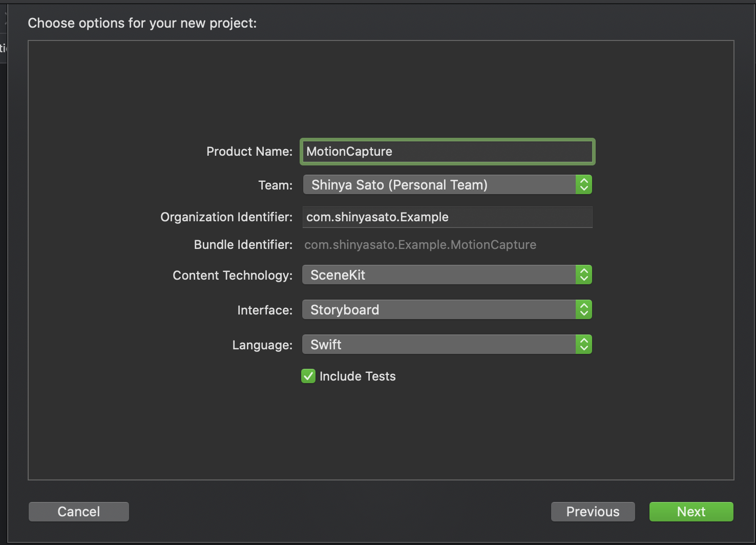The width and height of the screenshot is (756, 545).
Task: Click the "Choose options for your new project" heading
Action: coord(142,23)
